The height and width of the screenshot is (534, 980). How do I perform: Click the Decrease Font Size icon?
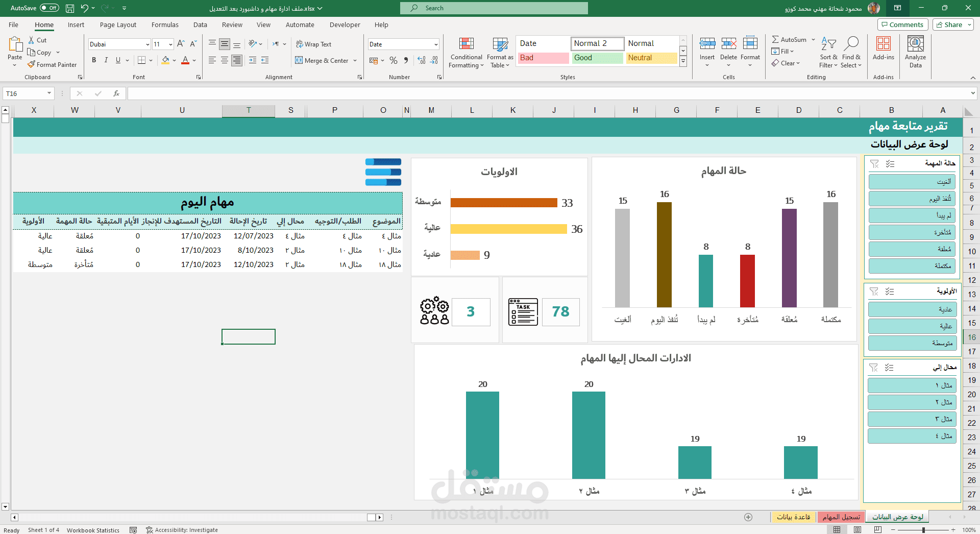193,44
